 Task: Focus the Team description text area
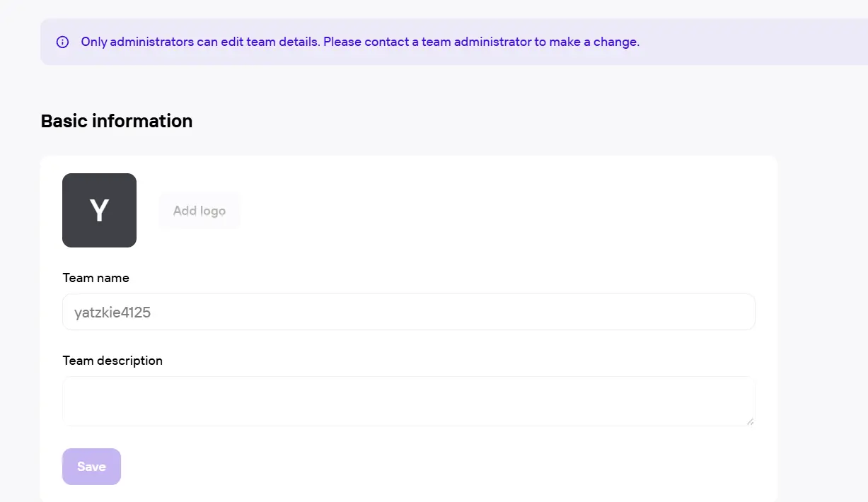point(409,401)
